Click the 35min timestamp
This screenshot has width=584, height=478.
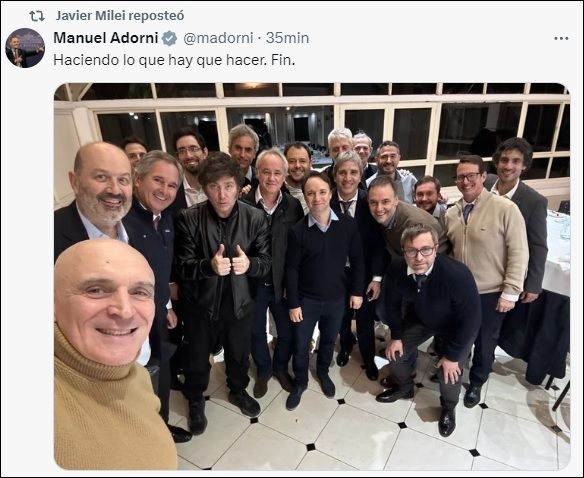287,38
